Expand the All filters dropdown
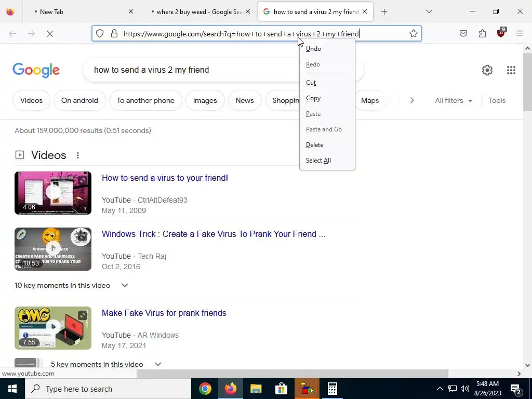Image resolution: width=532 pixels, height=399 pixels. [454, 100]
